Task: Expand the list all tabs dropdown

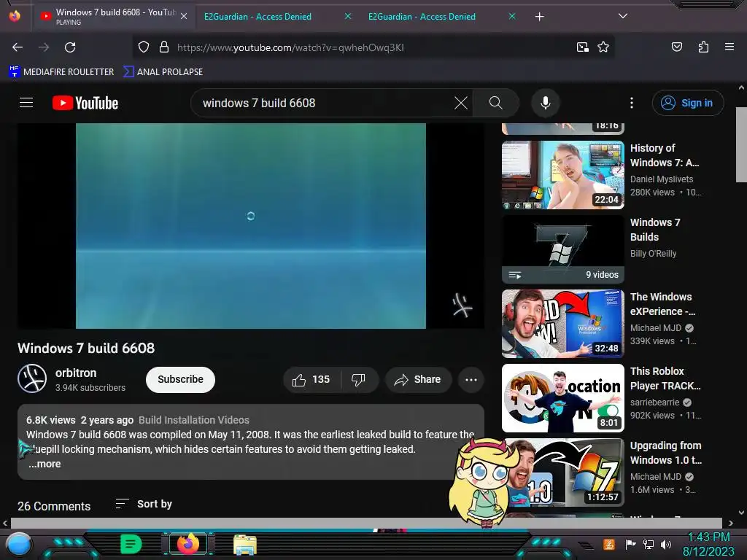Action: 623,16
